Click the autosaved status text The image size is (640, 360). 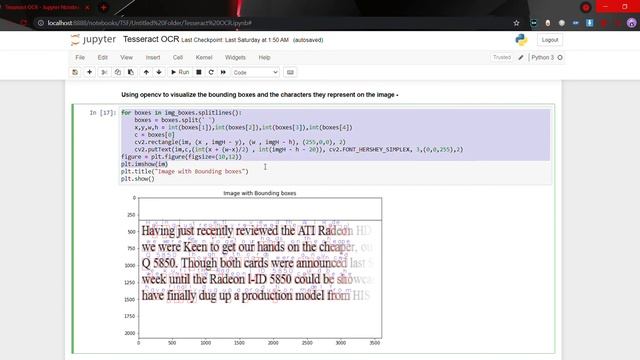[x=308, y=40]
